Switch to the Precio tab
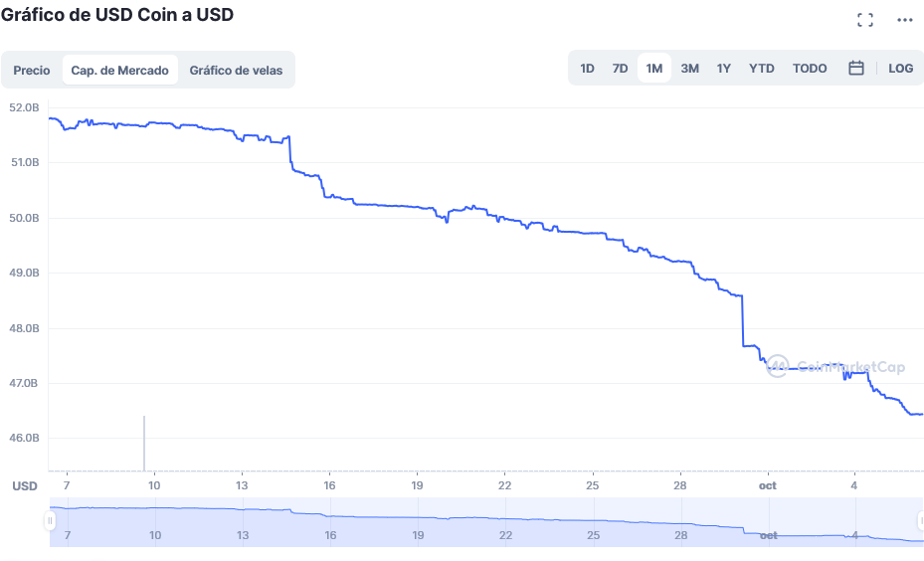The image size is (924, 561). (x=32, y=71)
